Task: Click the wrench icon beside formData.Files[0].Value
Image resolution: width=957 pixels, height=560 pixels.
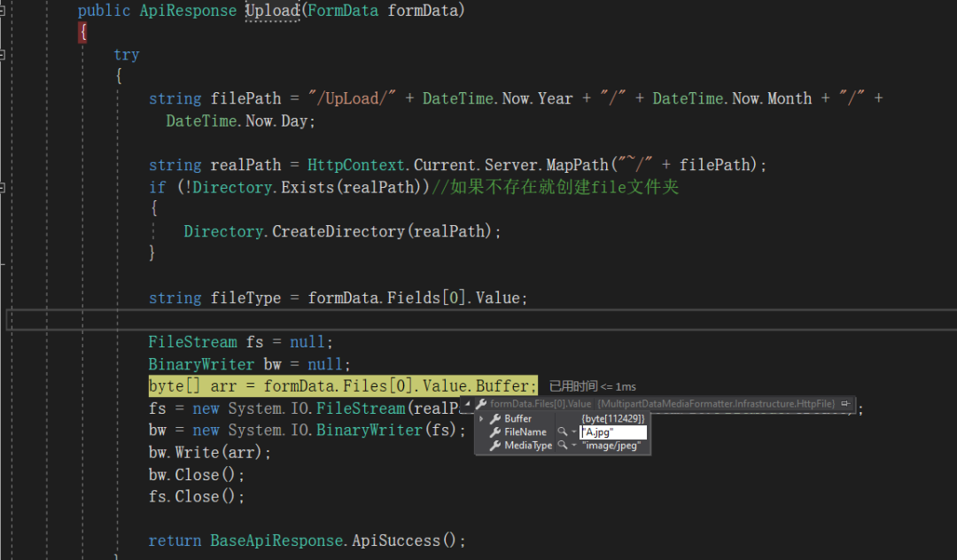Action: click(481, 404)
